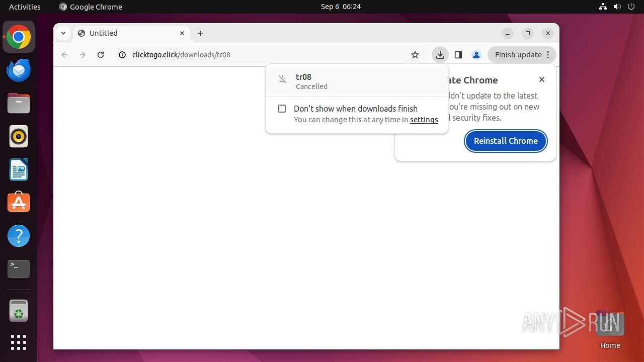
Task: Launch Rhythmbox music player from the dock
Action: [x=19, y=136]
